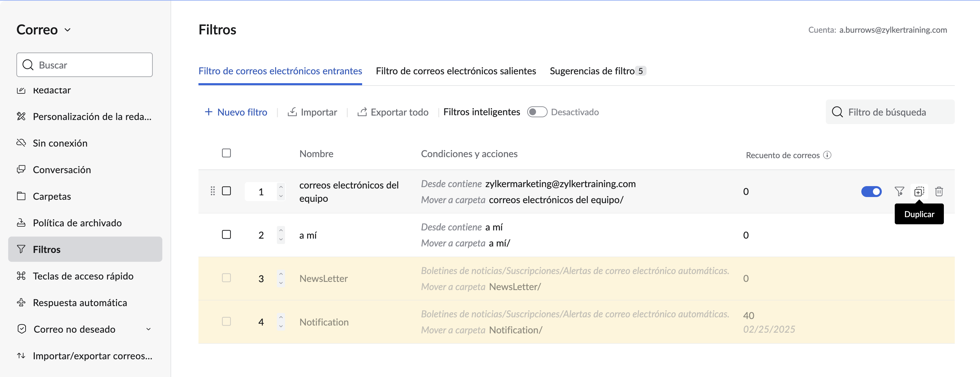This screenshot has height=377, width=980.
Task: Click Exportar todo button
Action: coord(392,112)
